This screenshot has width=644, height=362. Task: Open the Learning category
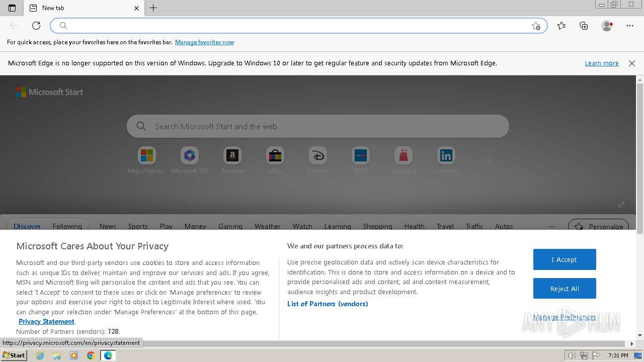pos(338,226)
